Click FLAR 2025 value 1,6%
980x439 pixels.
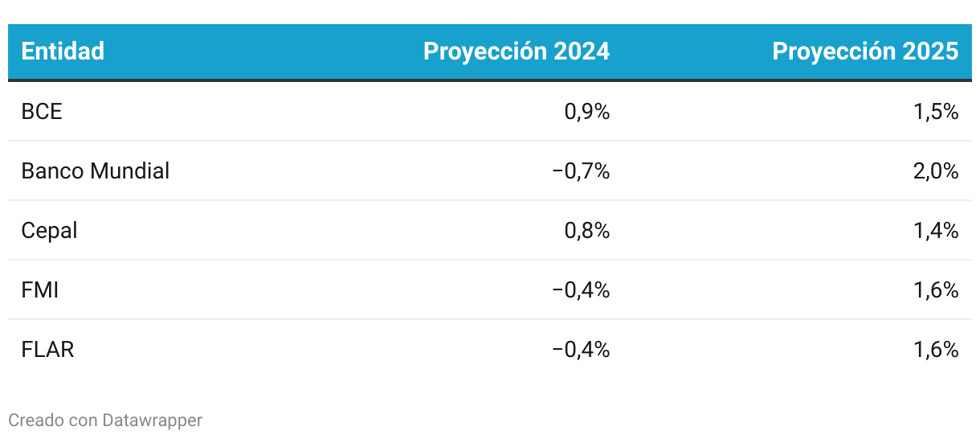pos(936,350)
